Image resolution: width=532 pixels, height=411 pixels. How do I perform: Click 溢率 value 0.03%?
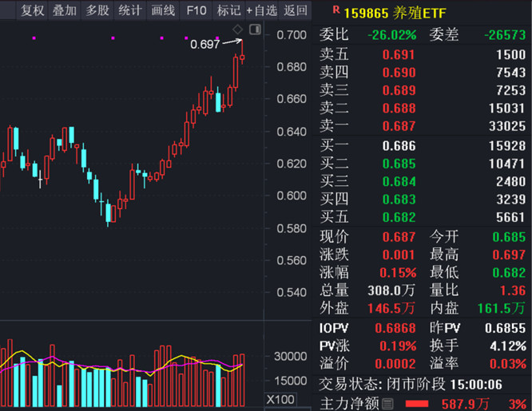click(x=507, y=364)
